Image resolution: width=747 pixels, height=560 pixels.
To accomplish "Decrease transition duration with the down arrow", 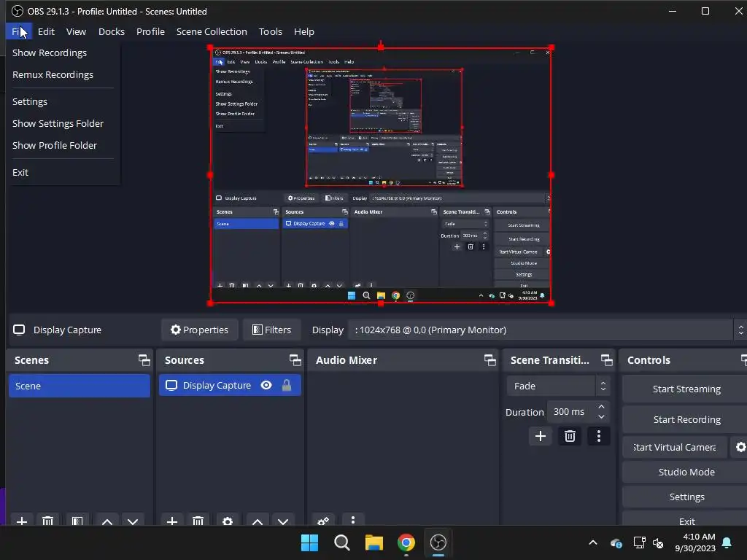I will click(601, 416).
